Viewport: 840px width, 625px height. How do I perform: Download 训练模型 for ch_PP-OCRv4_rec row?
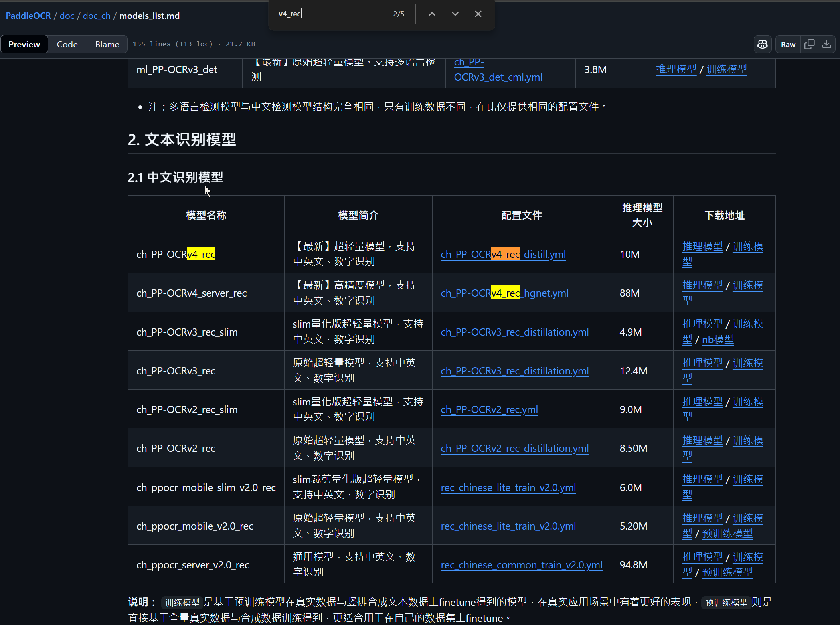point(748,246)
